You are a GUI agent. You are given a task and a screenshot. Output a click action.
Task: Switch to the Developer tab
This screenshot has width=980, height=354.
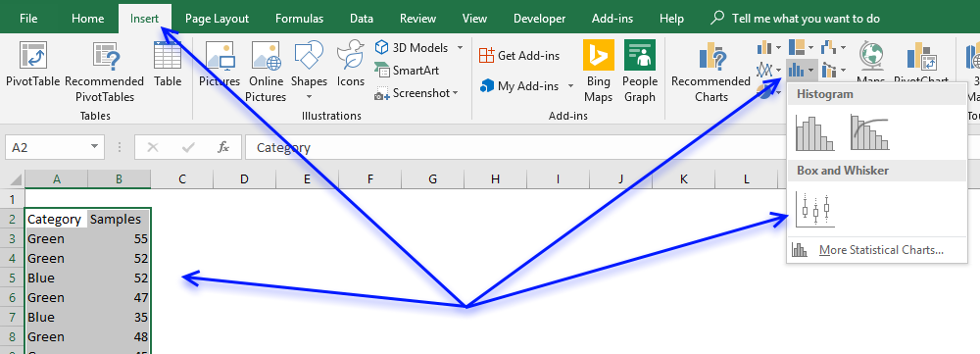(539, 18)
